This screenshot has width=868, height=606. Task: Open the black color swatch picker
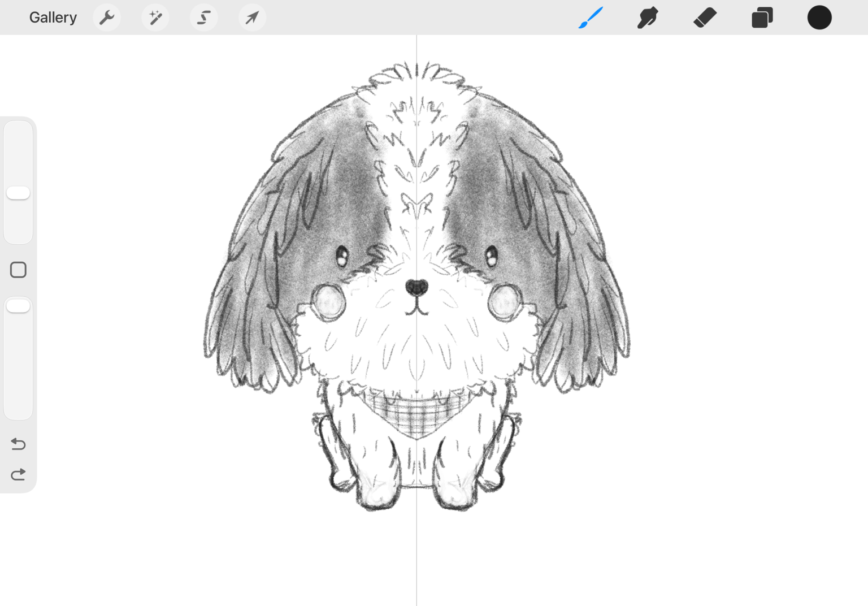tap(819, 18)
